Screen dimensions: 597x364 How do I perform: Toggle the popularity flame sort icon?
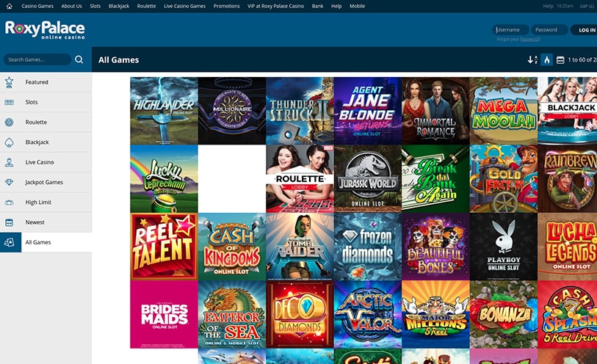[547, 59]
